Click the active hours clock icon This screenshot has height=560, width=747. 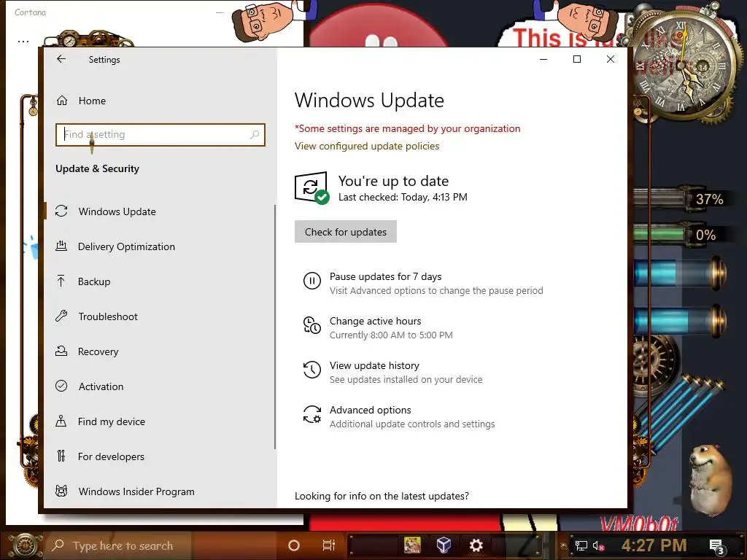coord(312,325)
